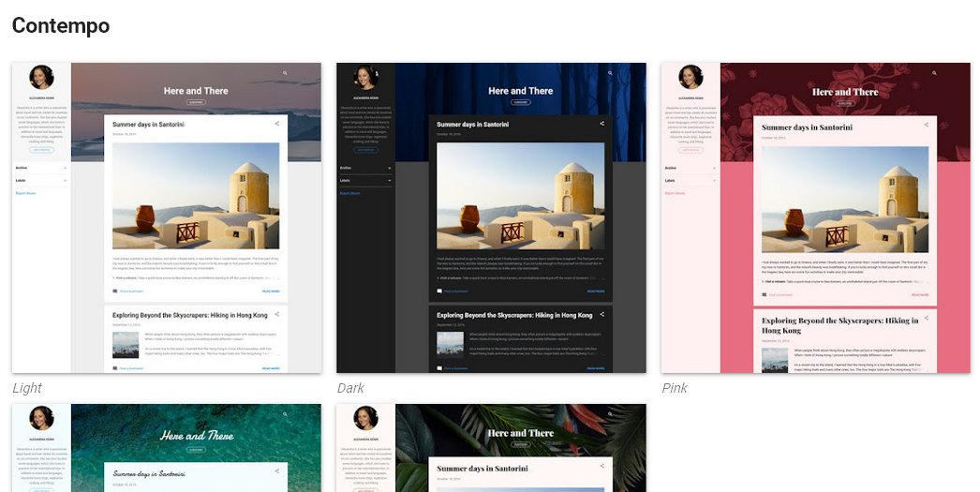
Task: Click the Hong Kong post thumbnail in the Light preview
Action: 126,345
